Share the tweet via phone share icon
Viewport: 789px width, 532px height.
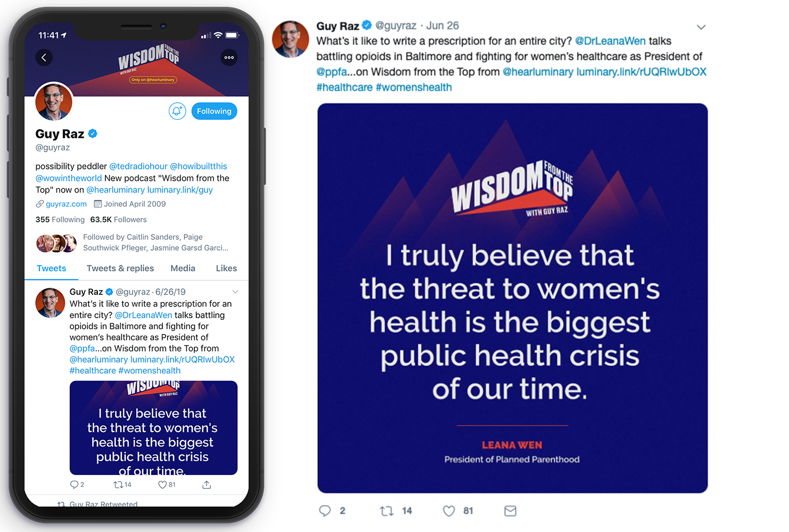tap(207, 485)
